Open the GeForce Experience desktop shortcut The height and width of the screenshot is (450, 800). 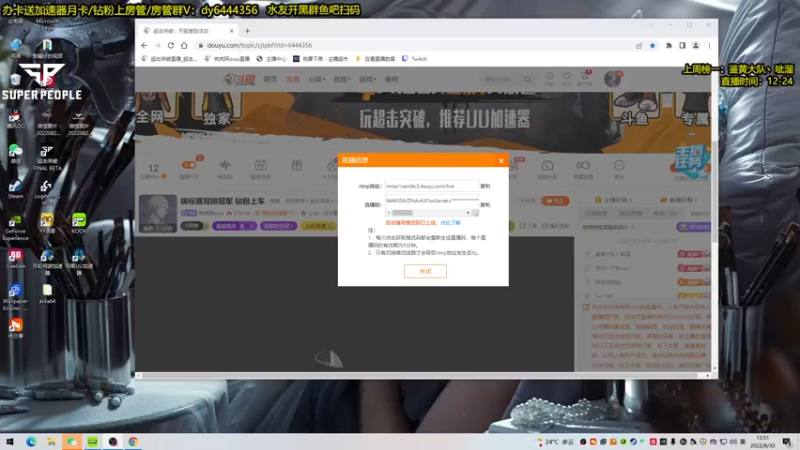pos(15,228)
